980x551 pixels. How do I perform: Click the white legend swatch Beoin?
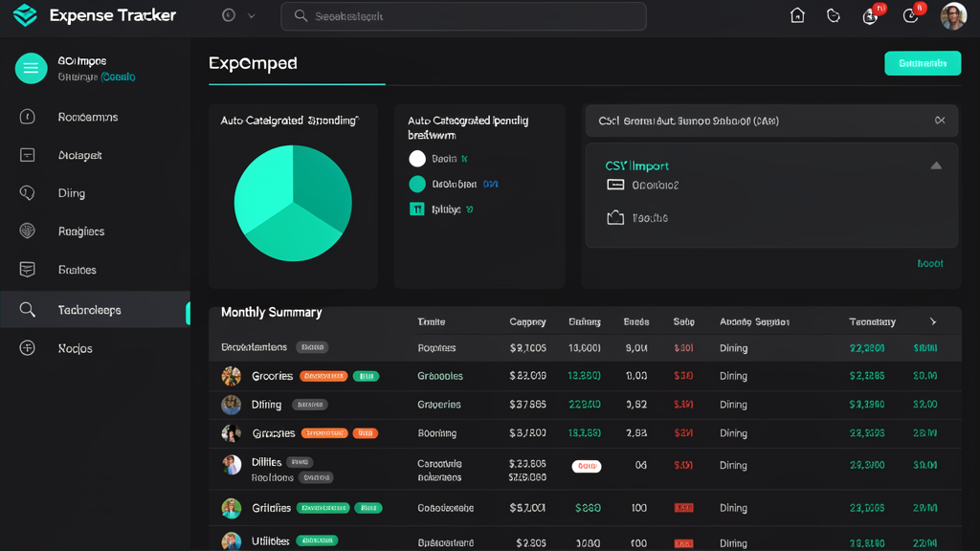(x=417, y=159)
